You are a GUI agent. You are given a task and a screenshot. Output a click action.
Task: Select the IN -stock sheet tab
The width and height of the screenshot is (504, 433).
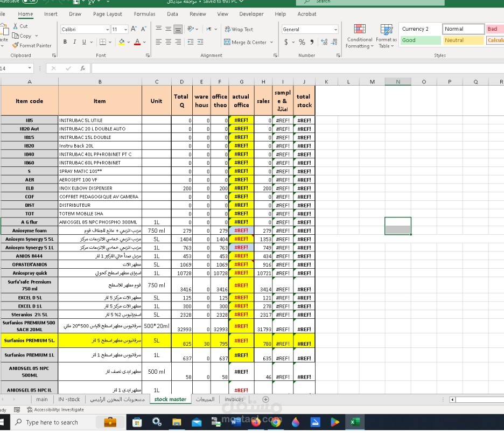pyautogui.click(x=69, y=399)
